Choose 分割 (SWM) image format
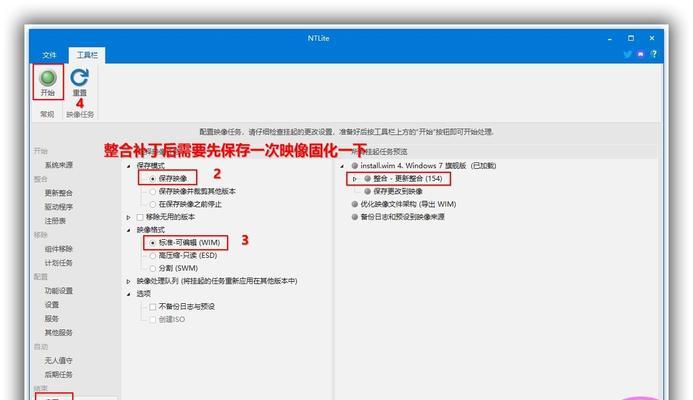The width and height of the screenshot is (693, 400). 152,268
